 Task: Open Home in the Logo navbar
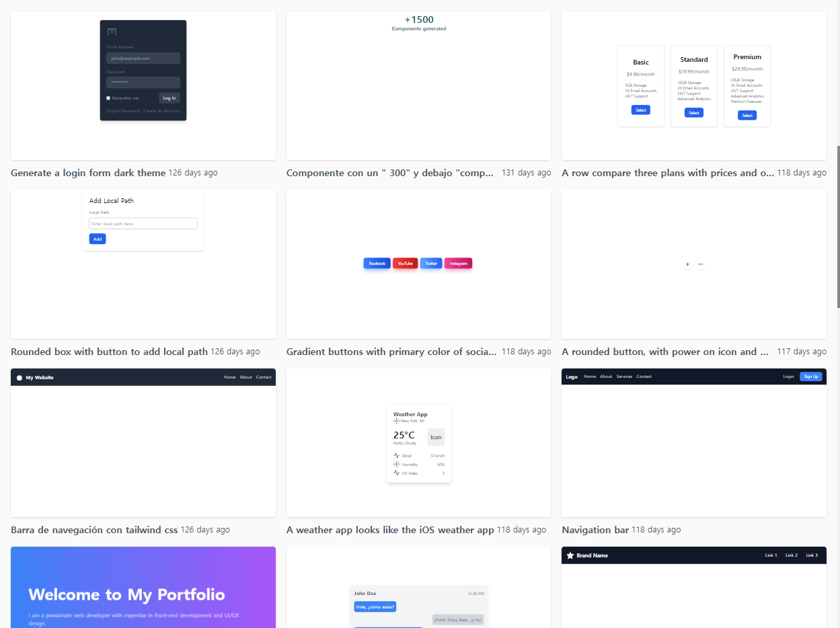tap(590, 377)
